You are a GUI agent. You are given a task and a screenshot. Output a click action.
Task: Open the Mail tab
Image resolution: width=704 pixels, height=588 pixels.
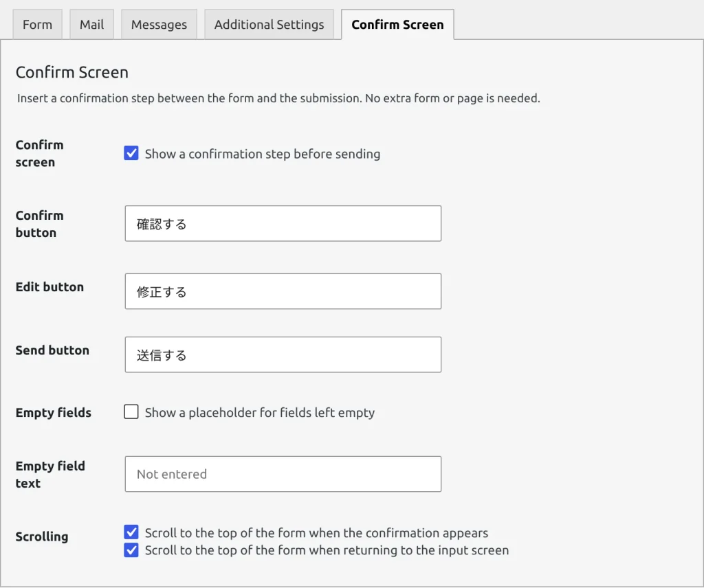[91, 24]
